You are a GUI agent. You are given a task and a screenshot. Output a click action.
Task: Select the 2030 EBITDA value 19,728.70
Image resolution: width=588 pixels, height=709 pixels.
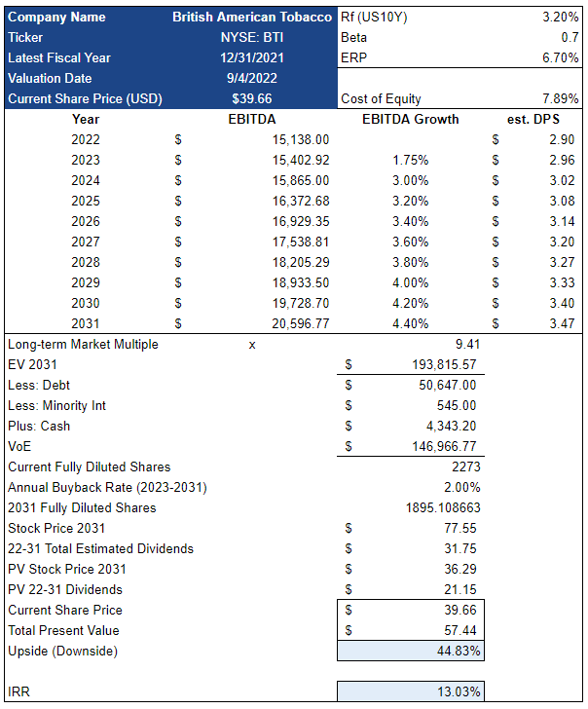pos(301,303)
